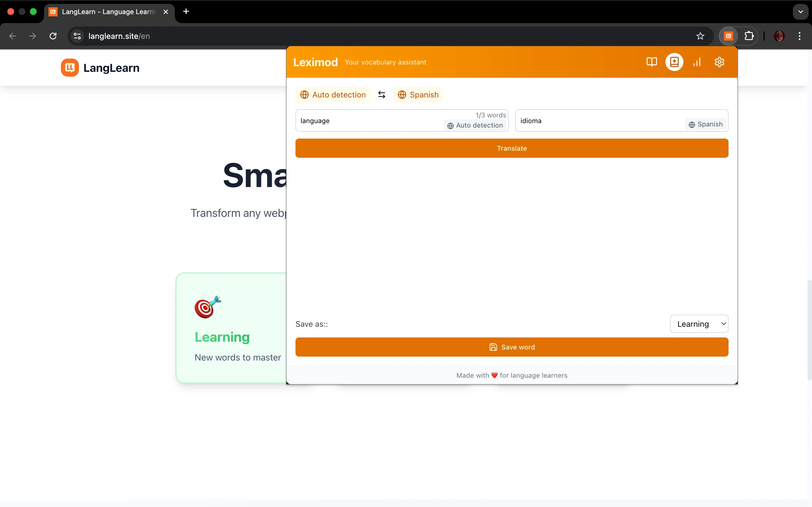Swap source and target languages
Viewport: 812px width, 507px height.
(x=381, y=95)
